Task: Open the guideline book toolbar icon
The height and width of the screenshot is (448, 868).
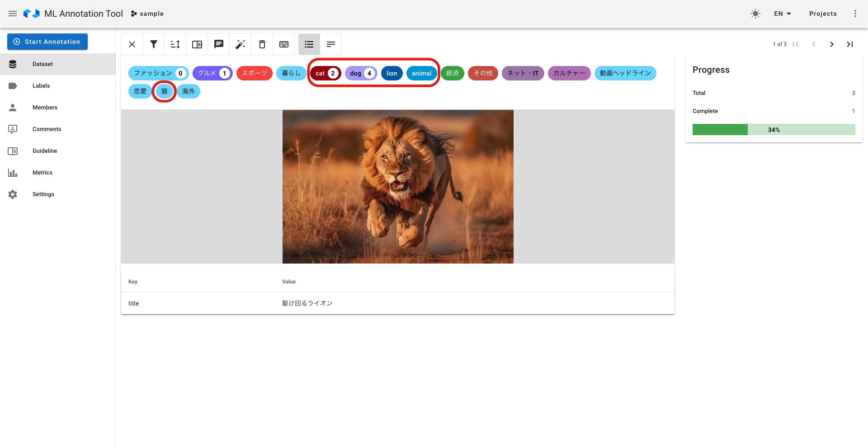Action: click(x=197, y=44)
